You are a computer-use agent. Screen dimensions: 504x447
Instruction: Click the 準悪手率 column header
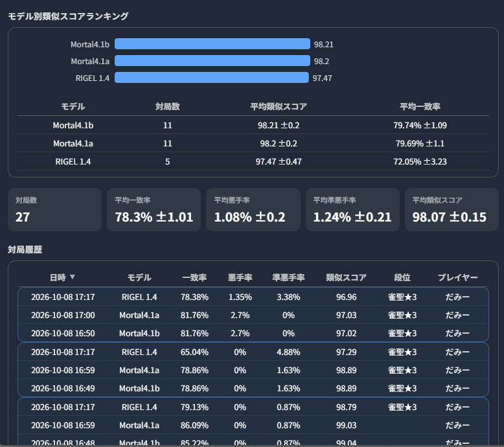288,277
